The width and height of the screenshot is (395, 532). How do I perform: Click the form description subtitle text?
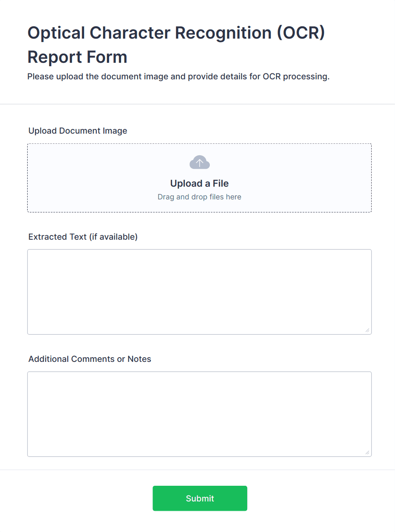click(x=178, y=77)
